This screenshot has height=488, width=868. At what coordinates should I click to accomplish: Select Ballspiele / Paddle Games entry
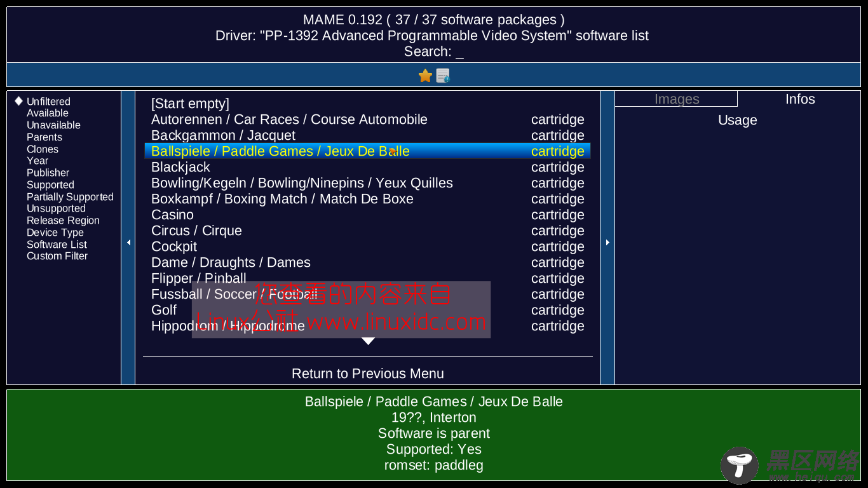(368, 151)
